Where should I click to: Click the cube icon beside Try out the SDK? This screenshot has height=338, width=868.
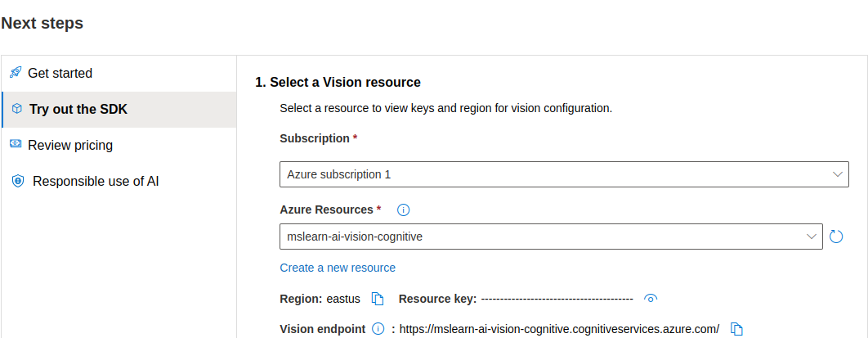pyautogui.click(x=16, y=109)
